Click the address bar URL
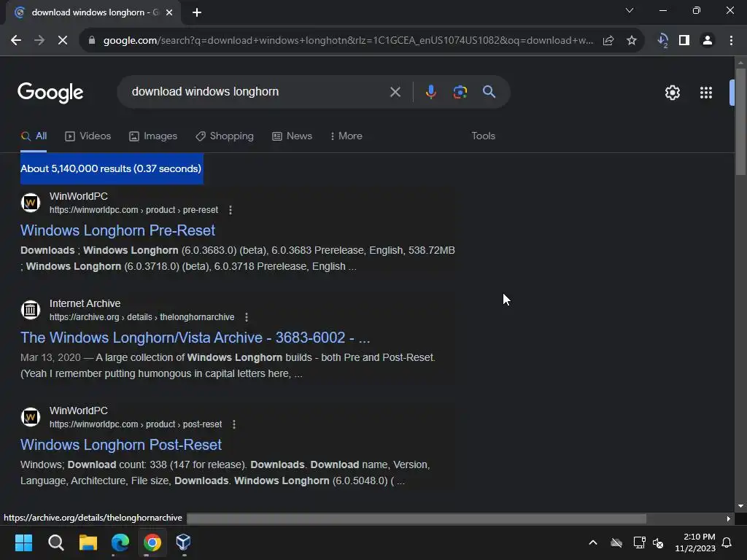 pos(348,41)
